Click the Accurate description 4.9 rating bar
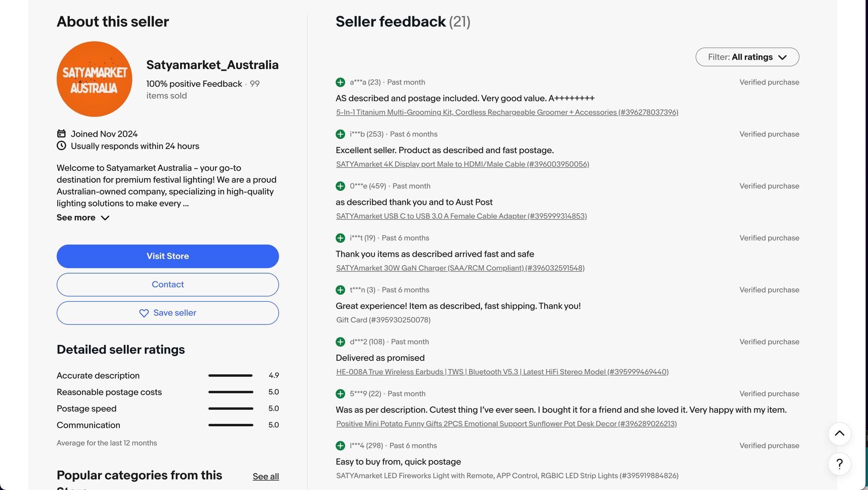This screenshot has width=868, height=490. [x=230, y=375]
